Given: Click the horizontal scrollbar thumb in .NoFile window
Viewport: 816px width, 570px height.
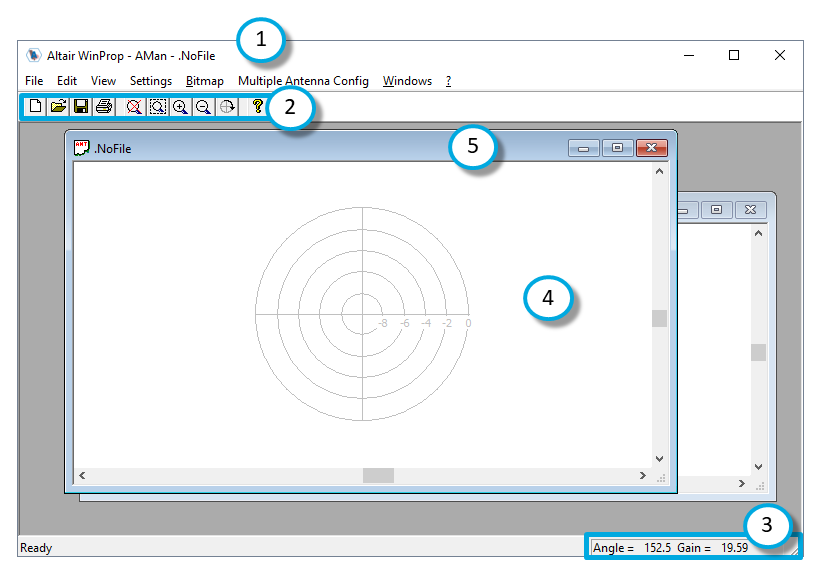Looking at the screenshot, I should point(378,476).
